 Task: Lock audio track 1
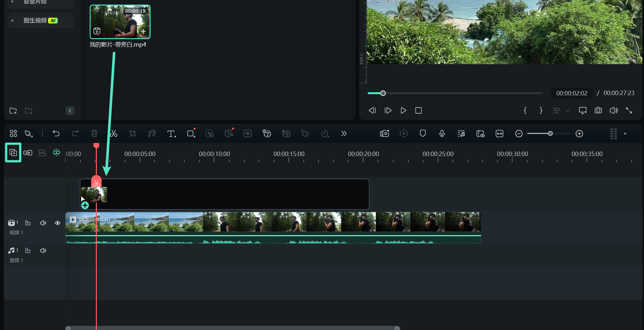(28, 251)
